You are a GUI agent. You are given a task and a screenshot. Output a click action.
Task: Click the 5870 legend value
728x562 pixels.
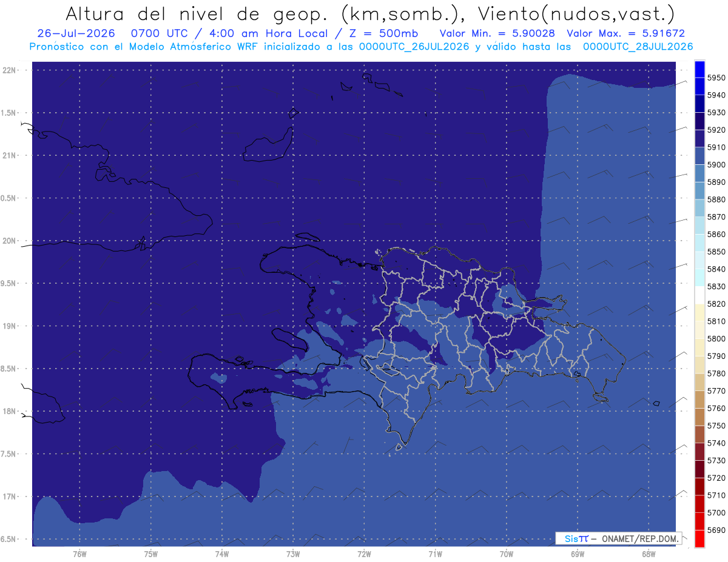(x=716, y=216)
